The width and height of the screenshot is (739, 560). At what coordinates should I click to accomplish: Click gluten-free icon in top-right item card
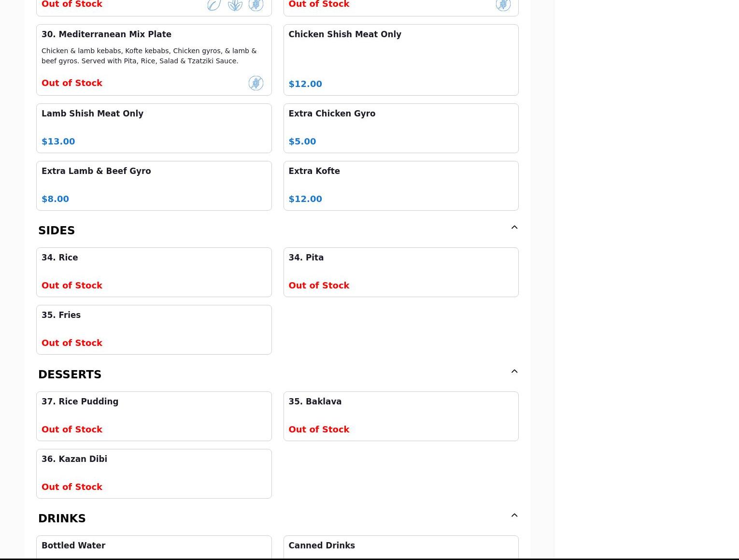503,5
